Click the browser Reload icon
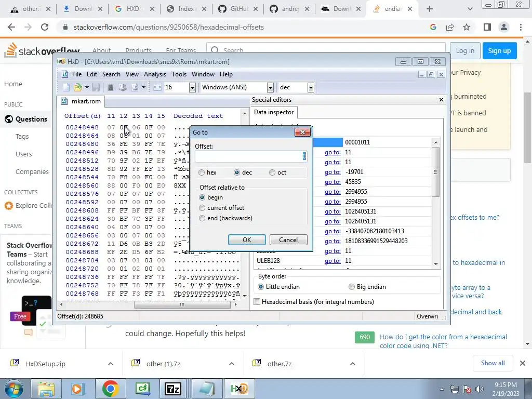 tap(45, 27)
